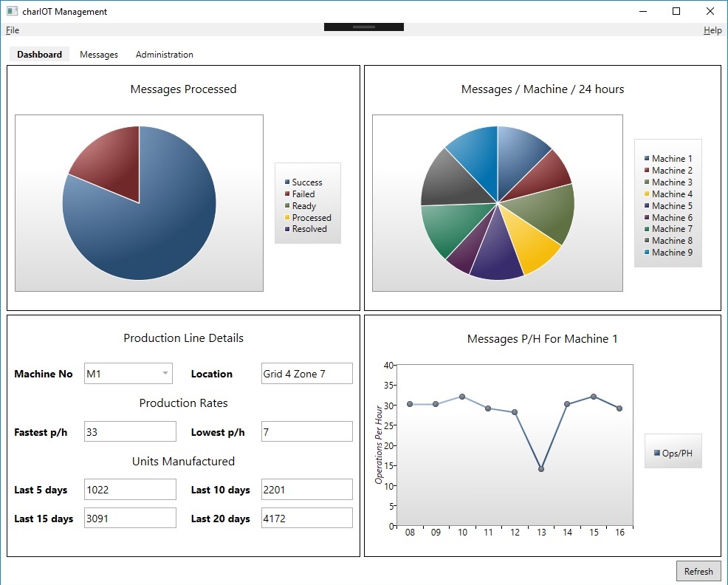Click the Machine 9 legend marker
This screenshot has width=728, height=585.
click(647, 253)
